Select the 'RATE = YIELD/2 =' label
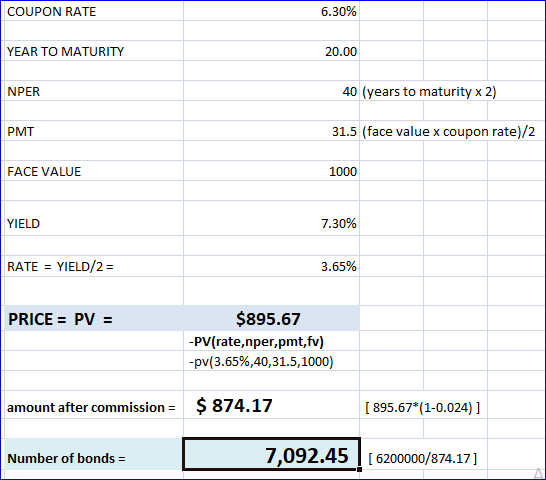Viewport: 546px width, 480px height. 60,267
